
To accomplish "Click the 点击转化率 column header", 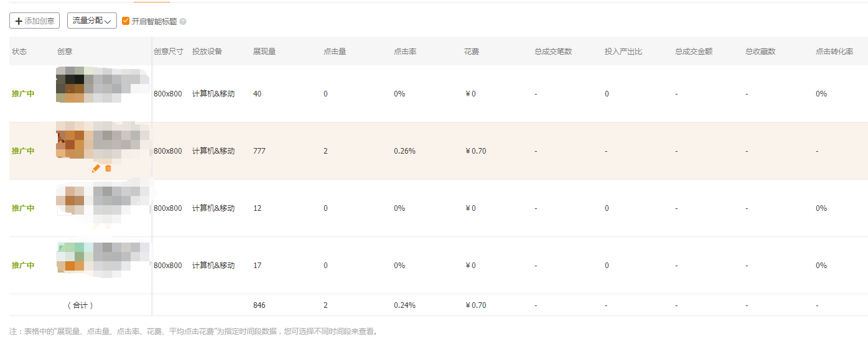I will pos(834,51).
